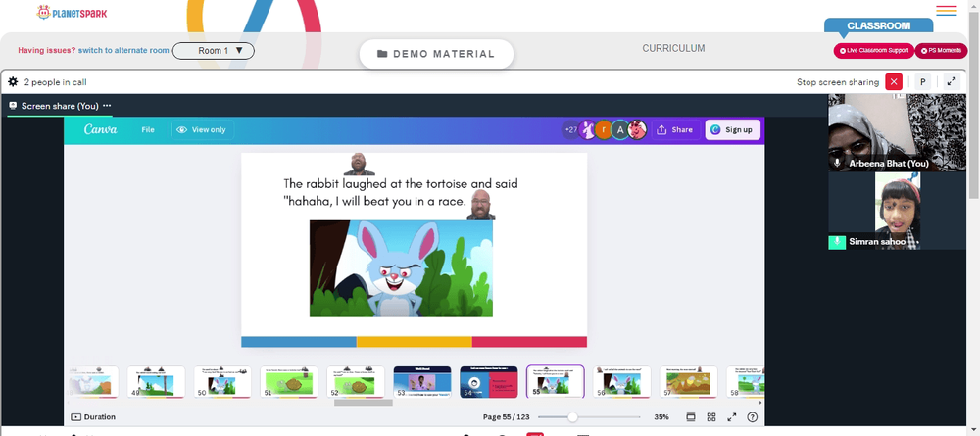Image resolution: width=980 pixels, height=436 pixels.
Task: Open slide 53 thumbnail
Action: (421, 382)
